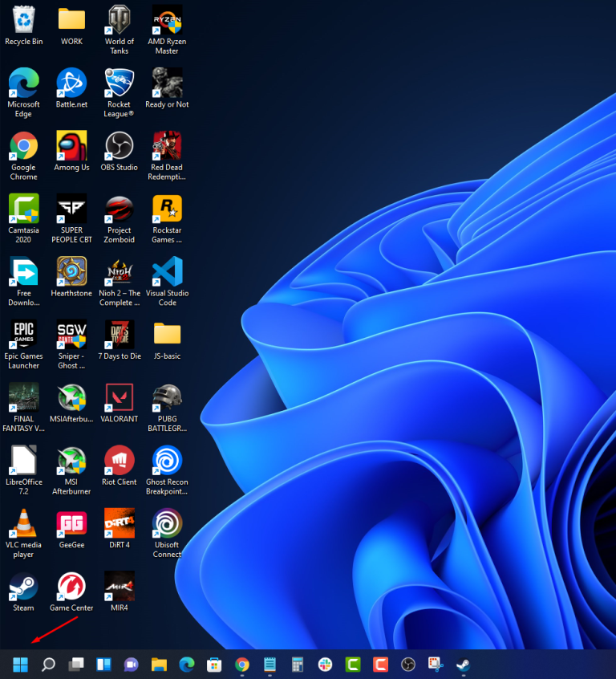
Task: Select Sniper Ghost Warrior desktop shortcut
Action: [71, 344]
